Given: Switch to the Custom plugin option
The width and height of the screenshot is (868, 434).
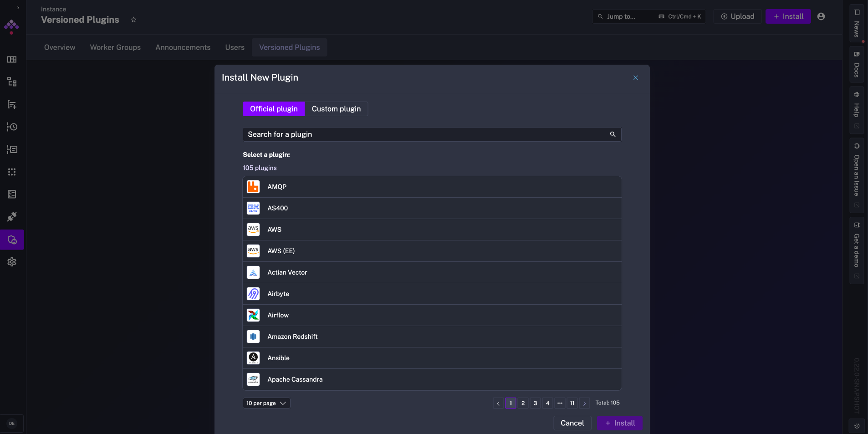Looking at the screenshot, I should tap(336, 109).
